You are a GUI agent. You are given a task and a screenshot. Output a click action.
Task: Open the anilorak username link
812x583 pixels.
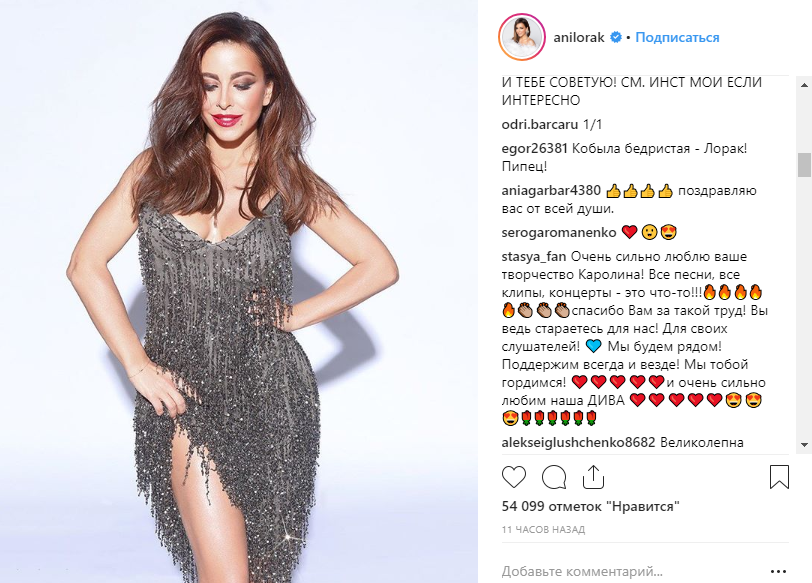point(578,37)
